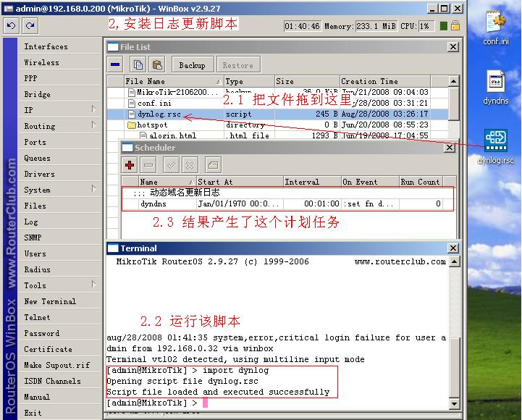522x420 pixels.
Task: Click the Paste icon in File List
Action: [x=157, y=64]
